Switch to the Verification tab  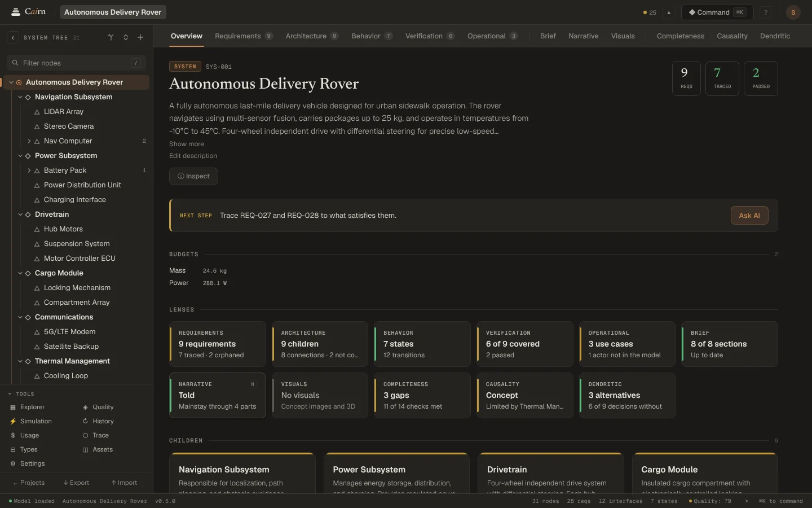tap(430, 36)
